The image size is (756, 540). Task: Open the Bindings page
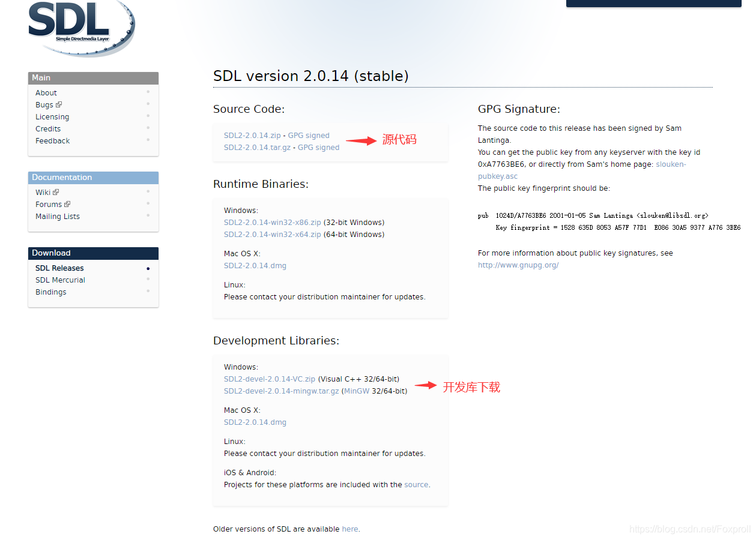click(x=50, y=292)
